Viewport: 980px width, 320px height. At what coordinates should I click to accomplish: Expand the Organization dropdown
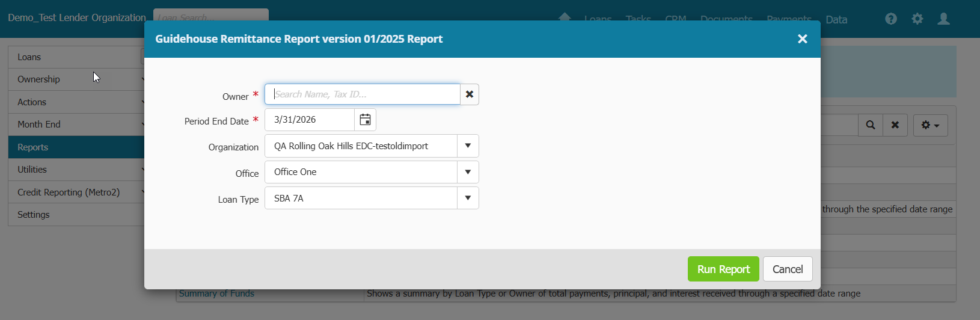pos(468,146)
